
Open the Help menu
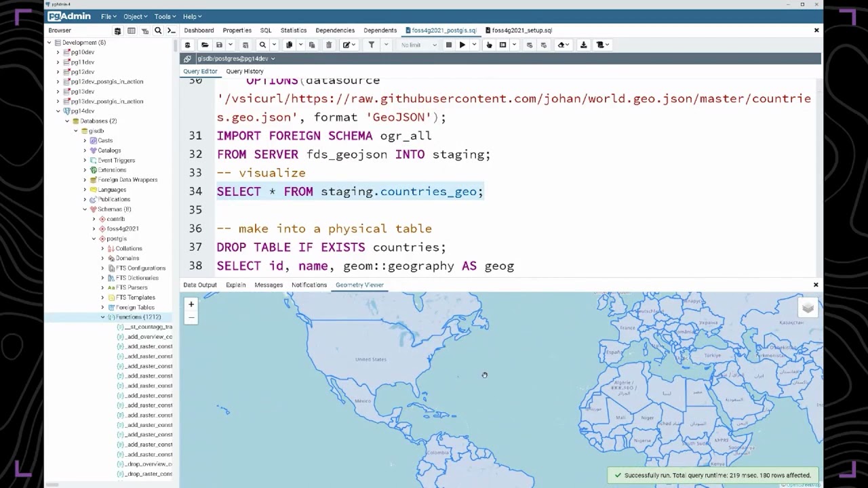[192, 16]
